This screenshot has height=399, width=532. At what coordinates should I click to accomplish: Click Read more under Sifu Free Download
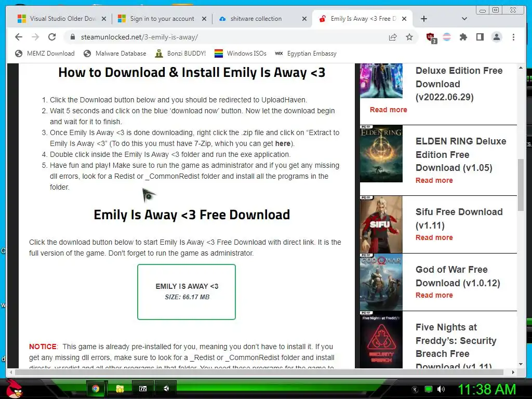pos(434,237)
